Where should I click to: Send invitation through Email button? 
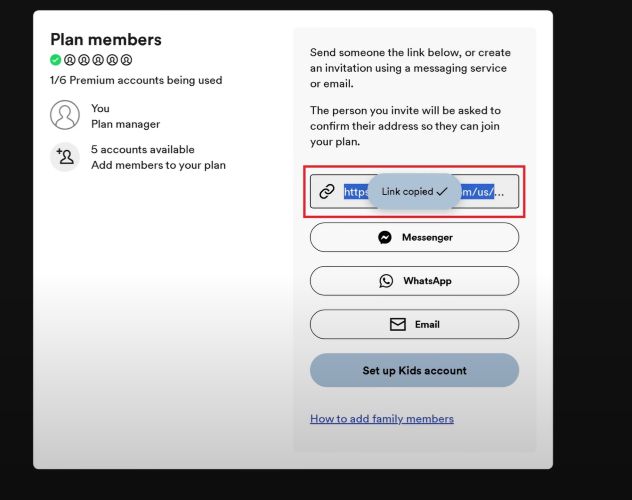(x=414, y=324)
